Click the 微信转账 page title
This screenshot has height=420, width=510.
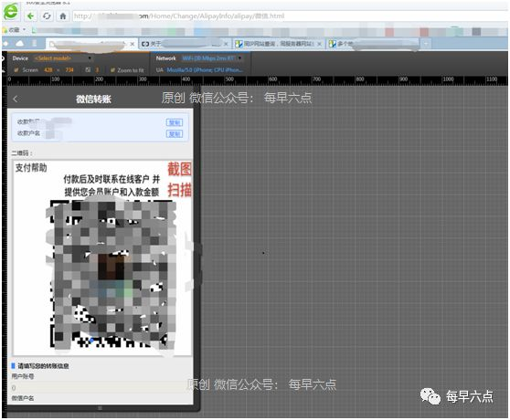pos(93,100)
